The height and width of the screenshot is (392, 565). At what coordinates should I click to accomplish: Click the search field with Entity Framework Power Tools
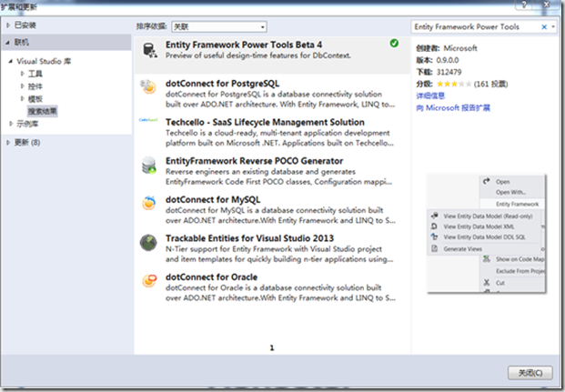(x=476, y=26)
